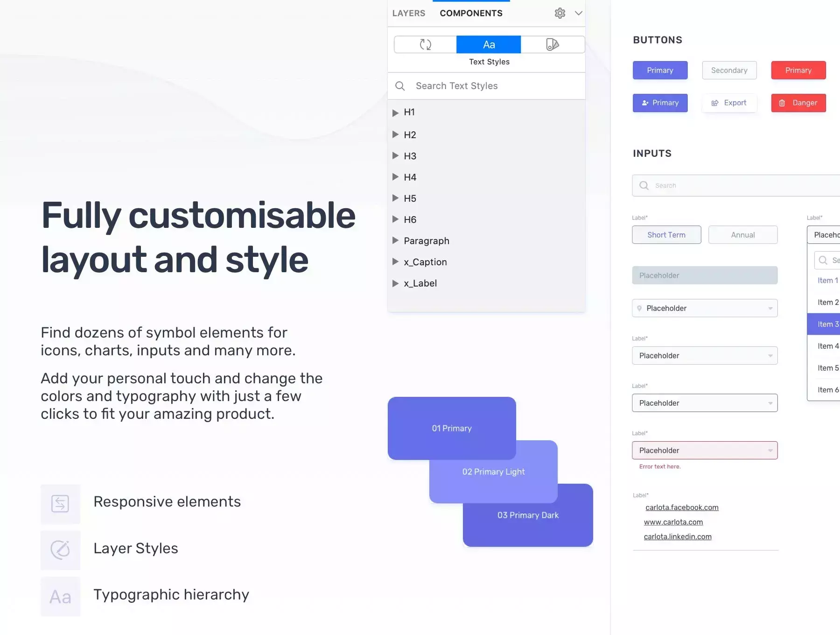Open the Placeholder dropdown with dark border
Screen dimensions: 840x635
click(705, 403)
